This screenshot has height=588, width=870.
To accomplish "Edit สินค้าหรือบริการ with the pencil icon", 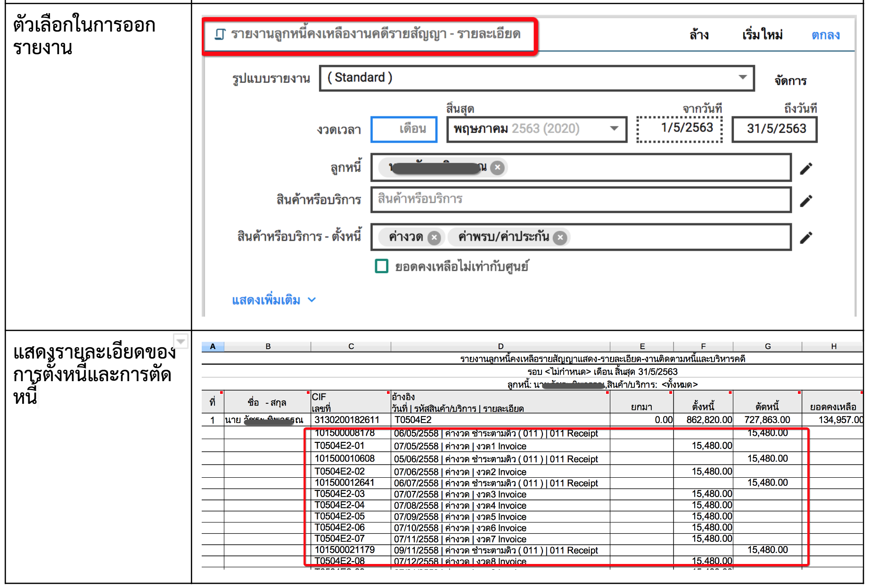I will tap(806, 201).
